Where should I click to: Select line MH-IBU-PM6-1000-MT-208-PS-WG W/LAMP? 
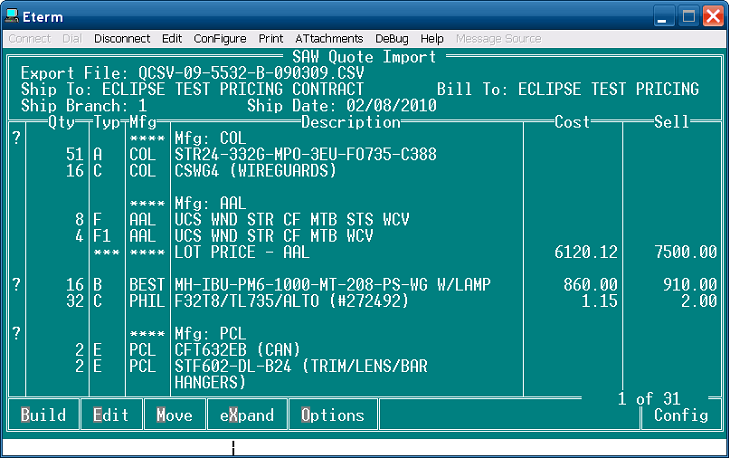pyautogui.click(x=332, y=285)
